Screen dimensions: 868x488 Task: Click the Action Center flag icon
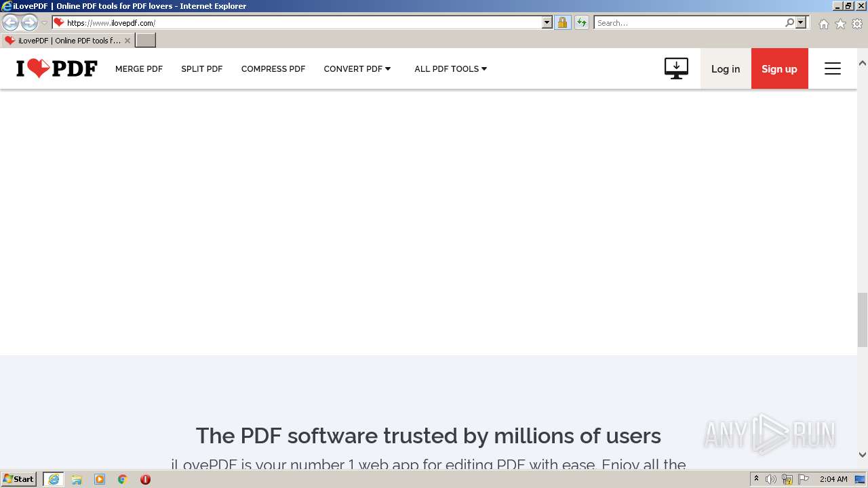tap(804, 479)
